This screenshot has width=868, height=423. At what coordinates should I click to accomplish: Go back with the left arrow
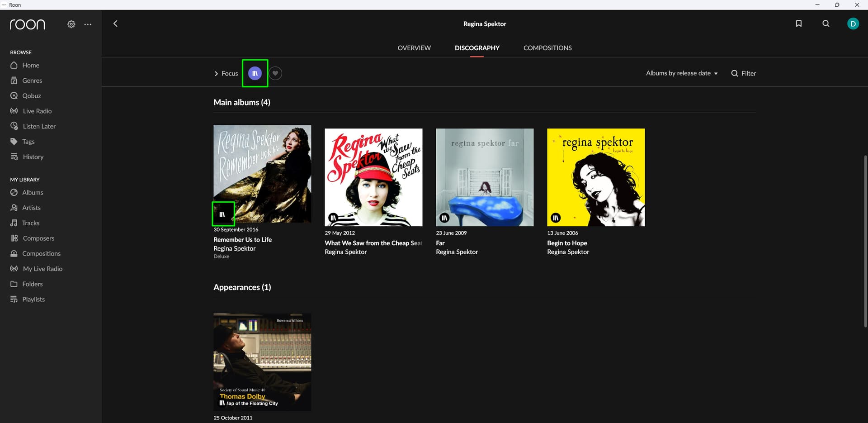pyautogui.click(x=115, y=24)
